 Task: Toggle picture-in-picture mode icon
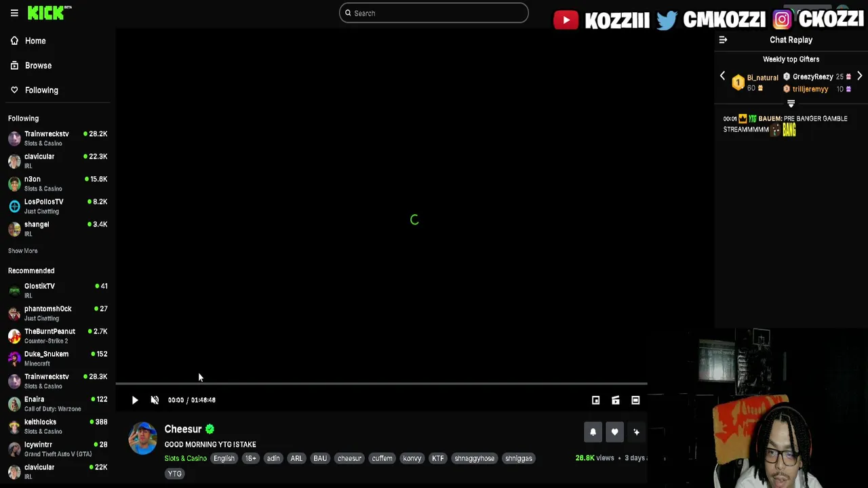595,400
